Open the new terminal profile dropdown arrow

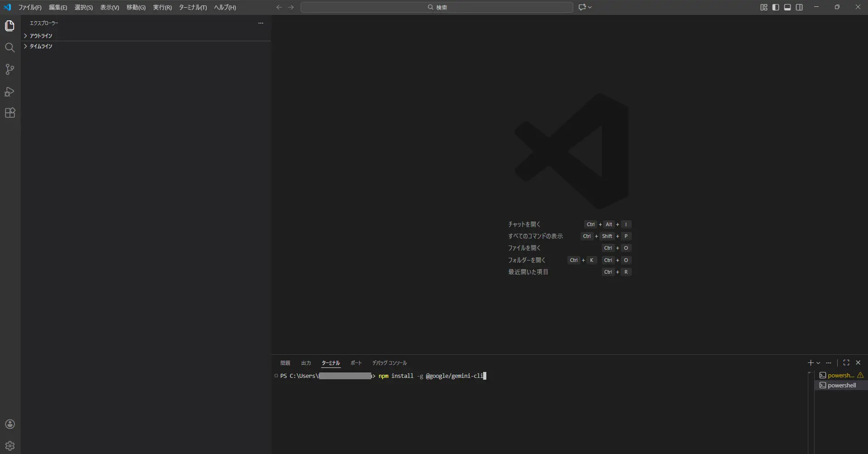pos(818,363)
